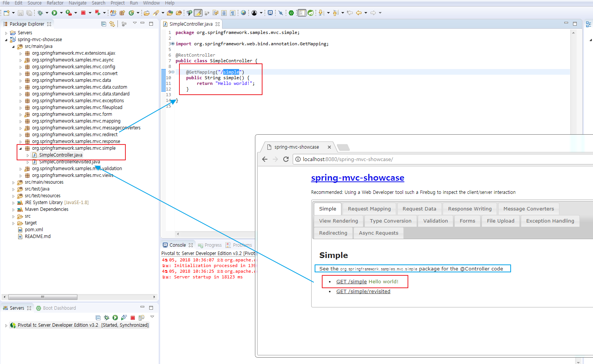
Task: Click the New Java Package icon
Action: [122, 13]
